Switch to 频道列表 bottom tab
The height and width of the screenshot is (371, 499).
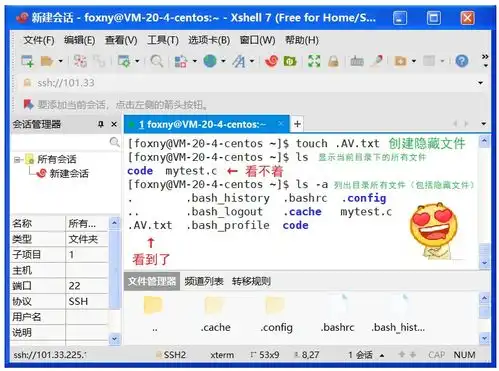204,282
